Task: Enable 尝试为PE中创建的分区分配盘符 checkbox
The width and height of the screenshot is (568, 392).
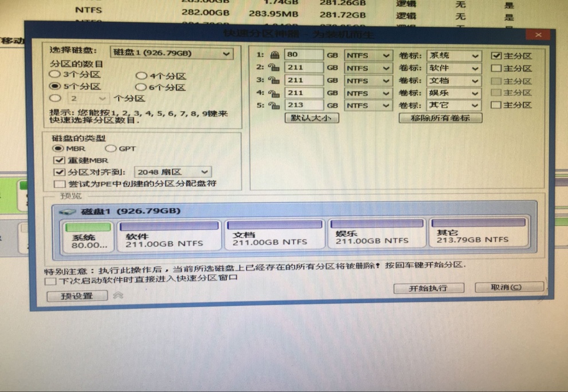Action: pyautogui.click(x=60, y=184)
